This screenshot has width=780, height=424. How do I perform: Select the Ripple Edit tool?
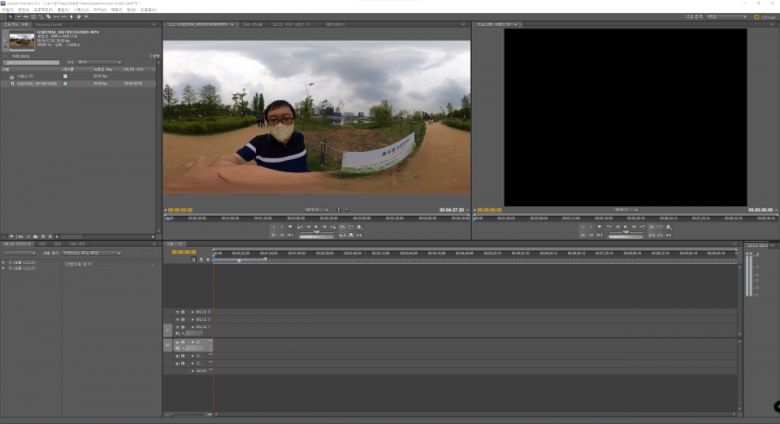point(26,17)
